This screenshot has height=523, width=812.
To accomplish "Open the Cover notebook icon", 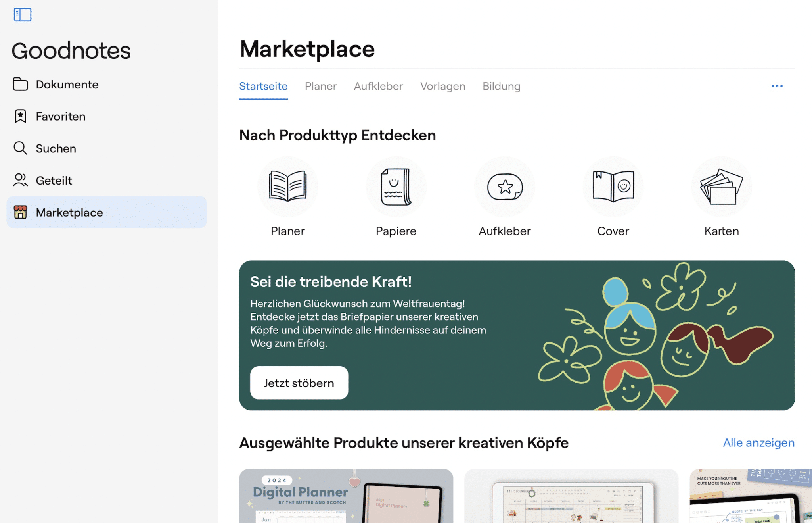I will coord(613,187).
